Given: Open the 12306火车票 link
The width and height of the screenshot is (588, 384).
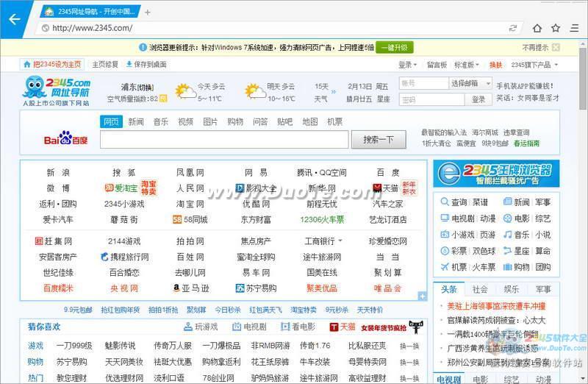Looking at the screenshot, I should coord(322,220).
